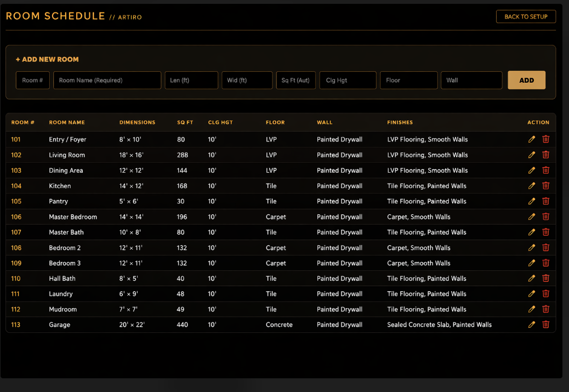Edit the Garage room entry
The width and height of the screenshot is (569, 392).
click(x=531, y=325)
